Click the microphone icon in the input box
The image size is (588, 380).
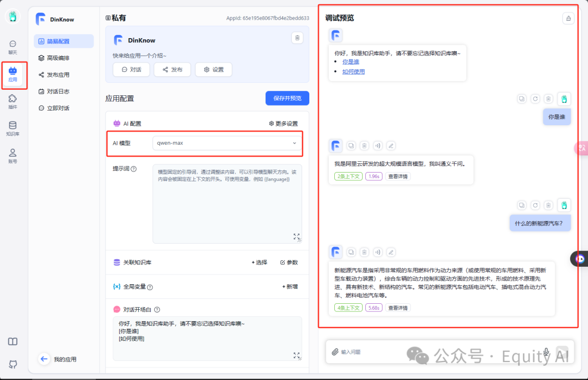[x=547, y=352]
